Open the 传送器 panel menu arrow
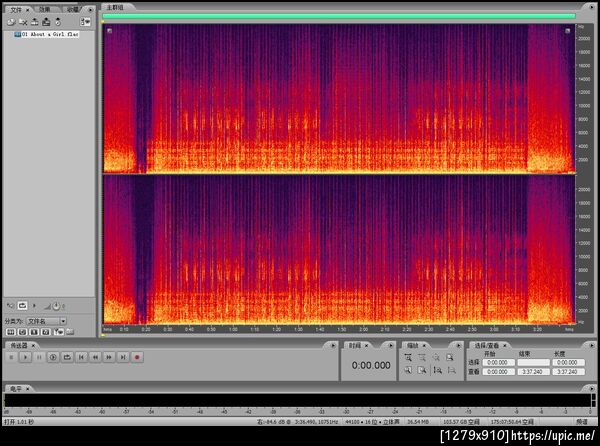Image resolution: width=600 pixels, height=446 pixels. coord(333,345)
